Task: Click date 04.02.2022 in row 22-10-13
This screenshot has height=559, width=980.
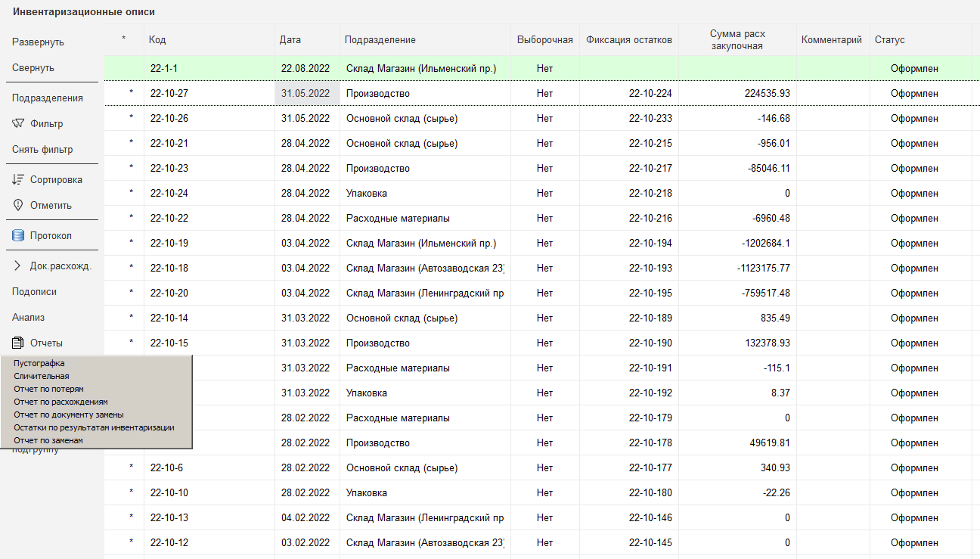Action: pos(305,518)
